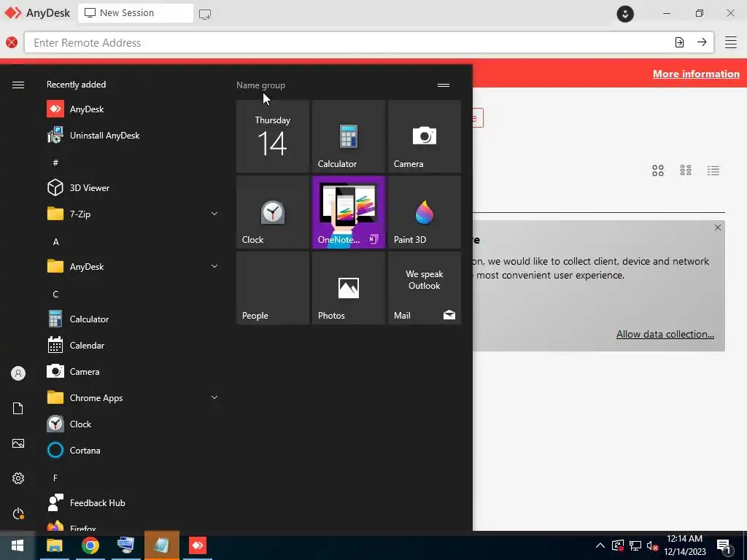Screen dimensions: 747x560
Task: Click Allow data collection link
Action: 665,334
